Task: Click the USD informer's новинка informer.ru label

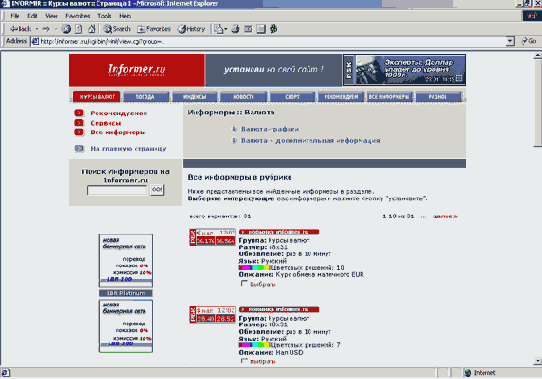Action: pyautogui.click(x=279, y=309)
